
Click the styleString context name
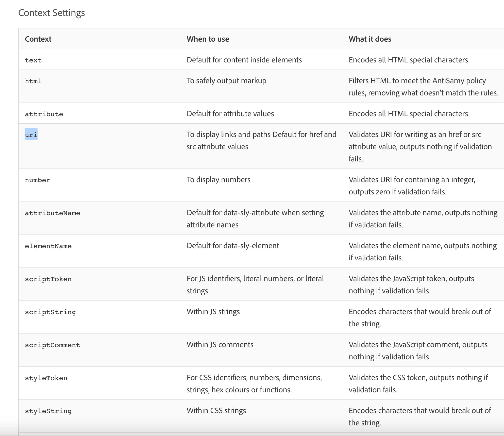(x=48, y=411)
